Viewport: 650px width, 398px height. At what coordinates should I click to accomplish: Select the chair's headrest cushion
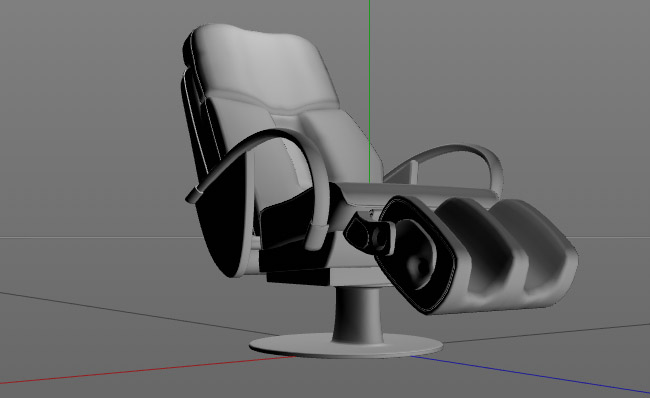coord(261,66)
